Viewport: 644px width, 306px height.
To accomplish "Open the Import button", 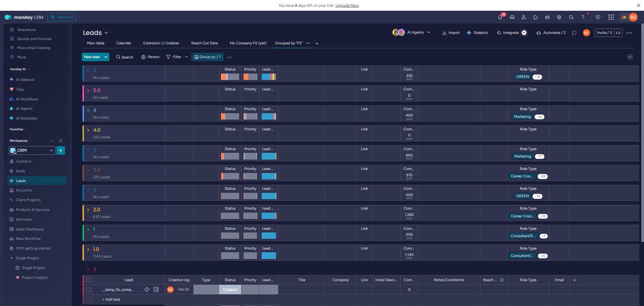I will 451,33.
